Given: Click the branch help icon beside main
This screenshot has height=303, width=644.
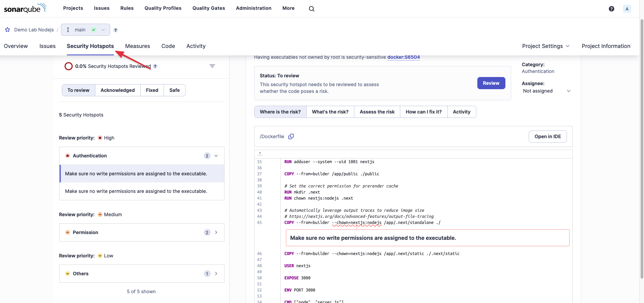Looking at the screenshot, I should point(116,30).
